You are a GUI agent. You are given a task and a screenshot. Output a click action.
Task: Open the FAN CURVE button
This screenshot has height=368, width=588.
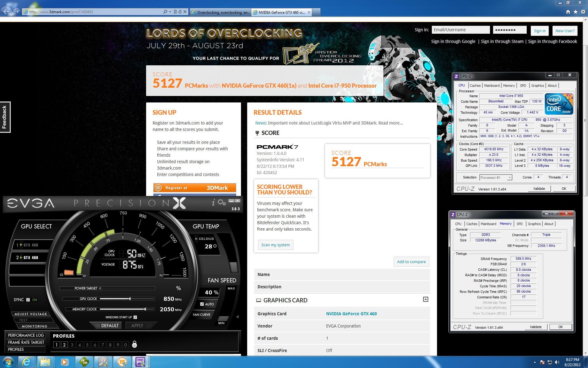click(x=202, y=315)
